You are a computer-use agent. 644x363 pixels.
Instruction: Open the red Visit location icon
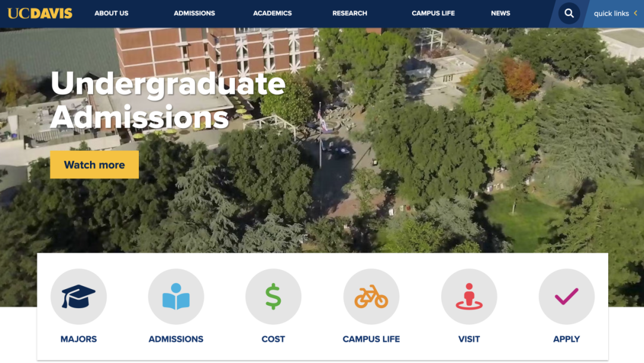(x=469, y=296)
